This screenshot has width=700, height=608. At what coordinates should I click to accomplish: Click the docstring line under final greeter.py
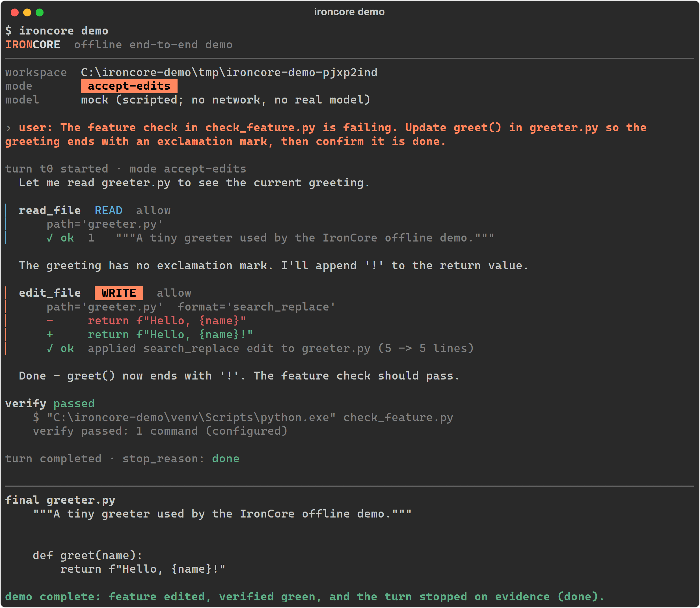pyautogui.click(x=222, y=514)
